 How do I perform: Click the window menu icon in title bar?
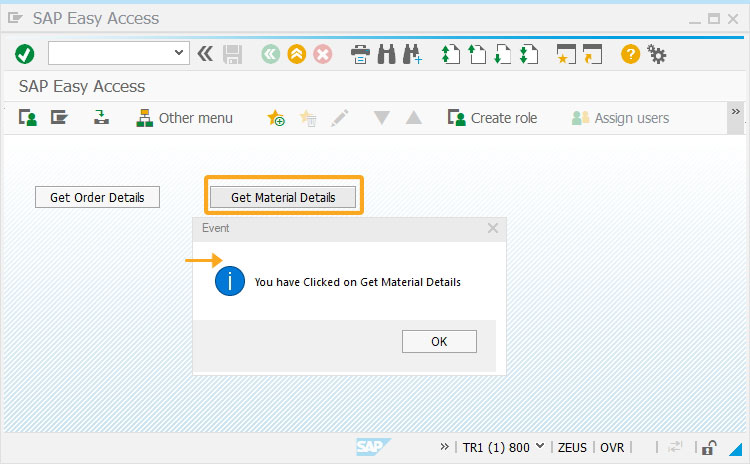click(15, 18)
